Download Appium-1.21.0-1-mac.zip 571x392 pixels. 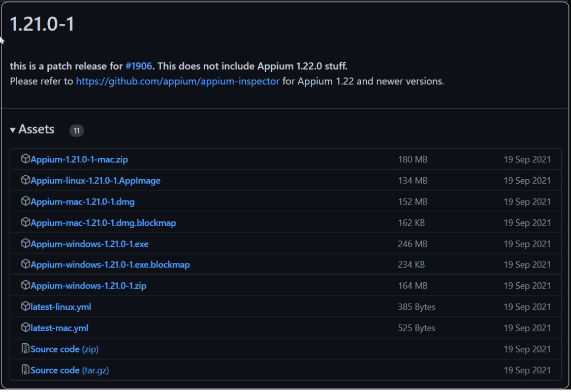click(79, 159)
